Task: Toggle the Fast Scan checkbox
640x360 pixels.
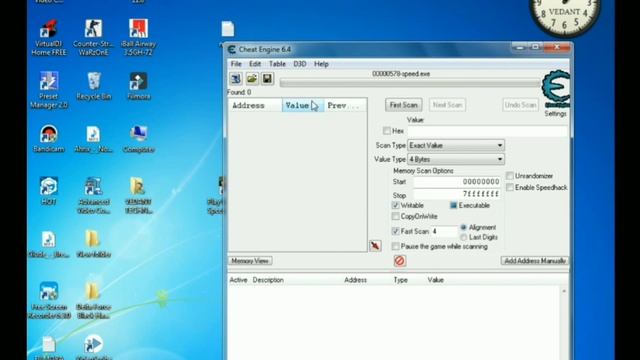Action: pyautogui.click(x=396, y=231)
